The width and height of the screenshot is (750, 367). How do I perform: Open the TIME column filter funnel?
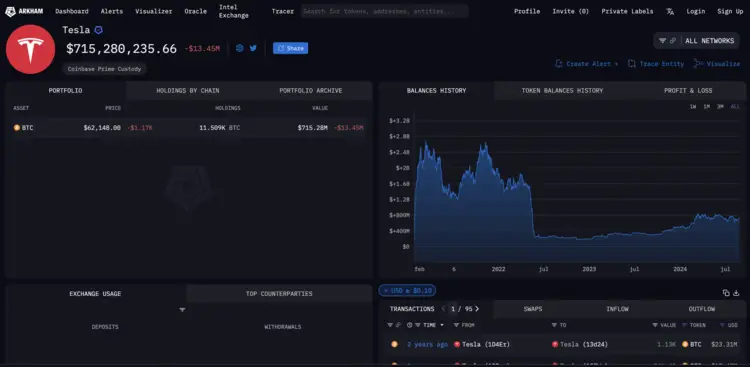418,325
